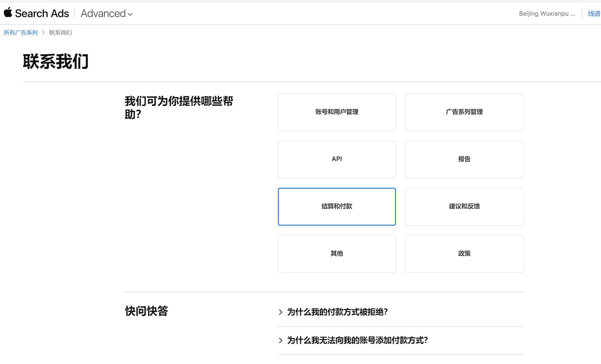Select the 广告系列管理 help topic
Viewport: 601px width, 364px height.
pyautogui.click(x=464, y=112)
